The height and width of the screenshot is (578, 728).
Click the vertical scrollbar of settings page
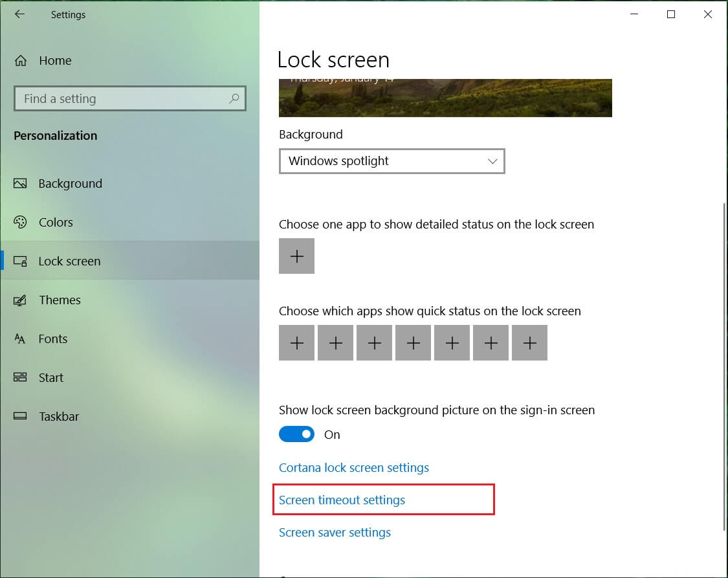[724, 367]
